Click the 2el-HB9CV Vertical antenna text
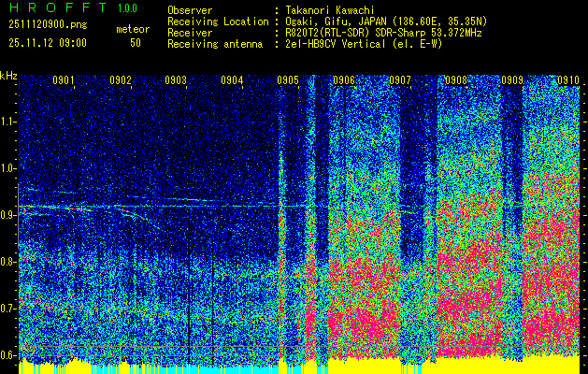 [x=364, y=44]
